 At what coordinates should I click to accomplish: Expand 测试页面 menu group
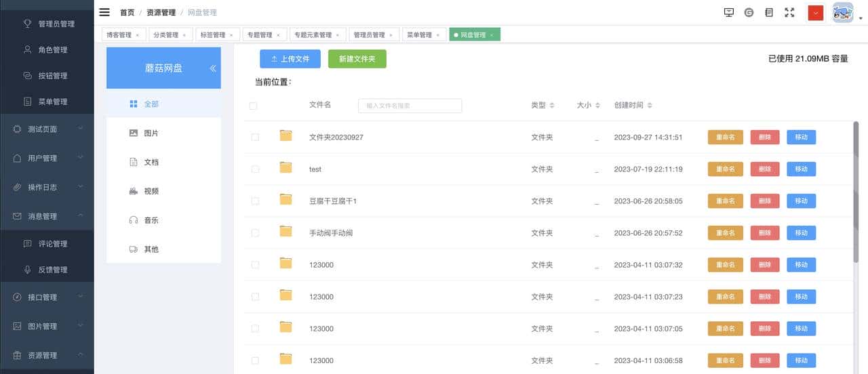(47, 129)
